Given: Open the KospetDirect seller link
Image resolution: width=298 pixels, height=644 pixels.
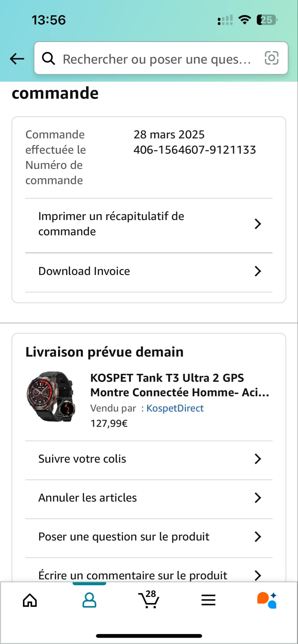Looking at the screenshot, I should tap(175, 408).
